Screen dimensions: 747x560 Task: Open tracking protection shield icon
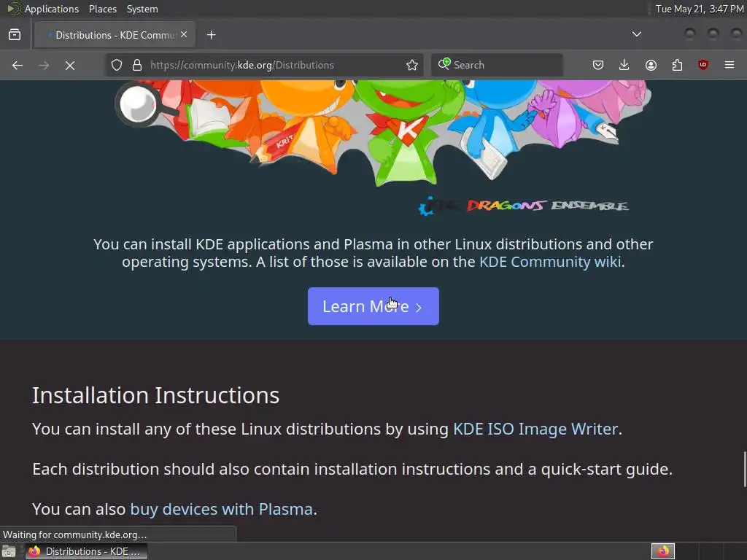click(x=117, y=65)
